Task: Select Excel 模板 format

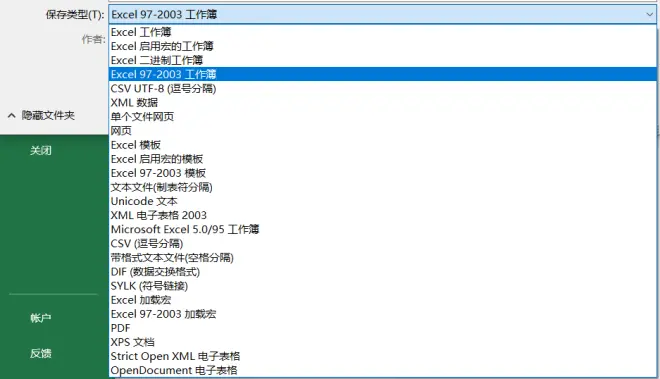Action: coord(383,145)
